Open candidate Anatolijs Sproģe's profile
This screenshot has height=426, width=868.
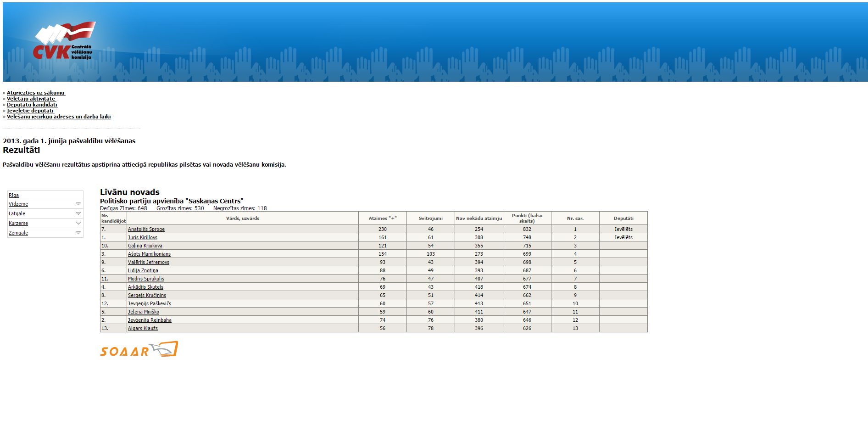(x=146, y=229)
